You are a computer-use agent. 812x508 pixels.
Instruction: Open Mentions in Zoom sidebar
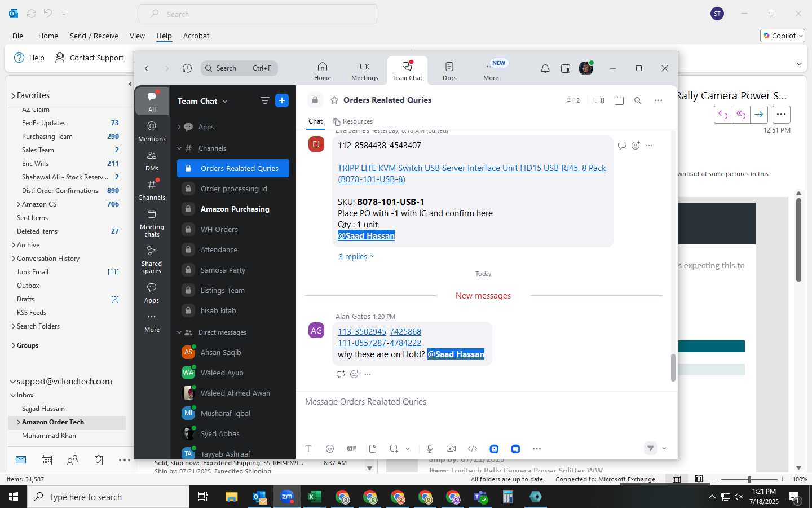point(152,131)
